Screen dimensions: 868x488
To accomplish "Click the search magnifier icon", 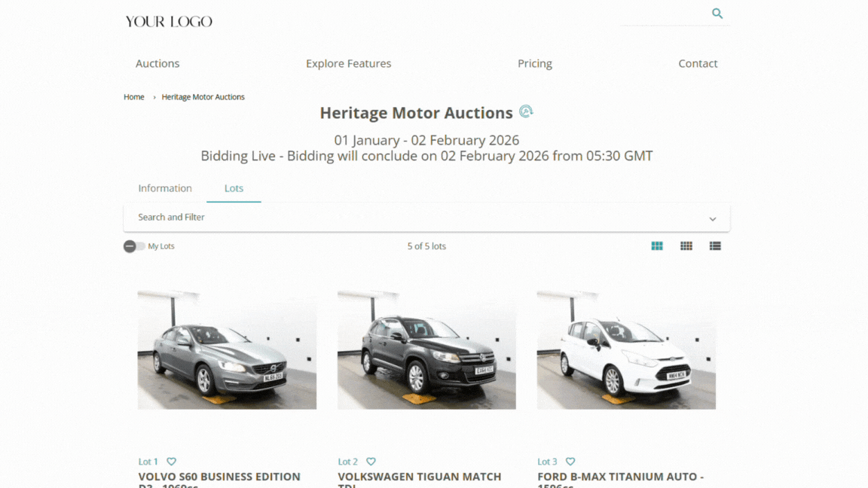I will (x=717, y=14).
